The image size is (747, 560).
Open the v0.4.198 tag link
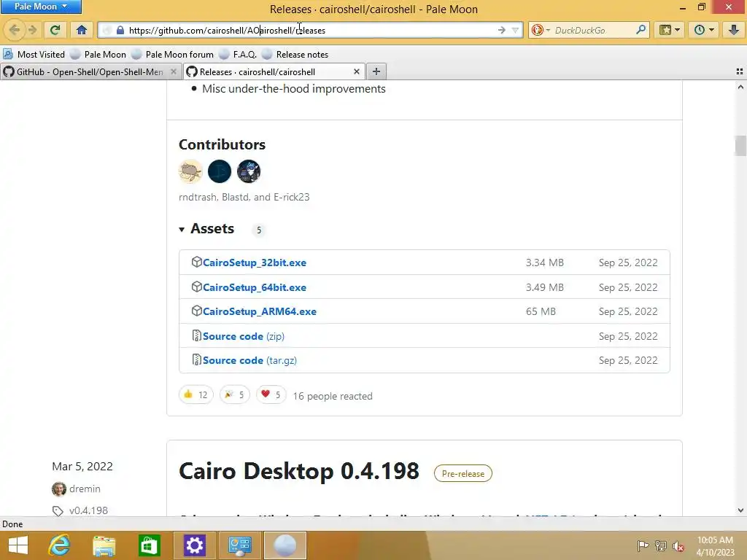[88, 510]
